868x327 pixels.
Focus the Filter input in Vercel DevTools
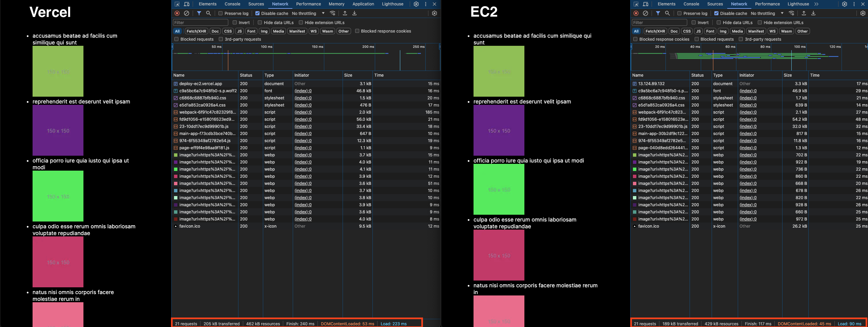point(200,23)
